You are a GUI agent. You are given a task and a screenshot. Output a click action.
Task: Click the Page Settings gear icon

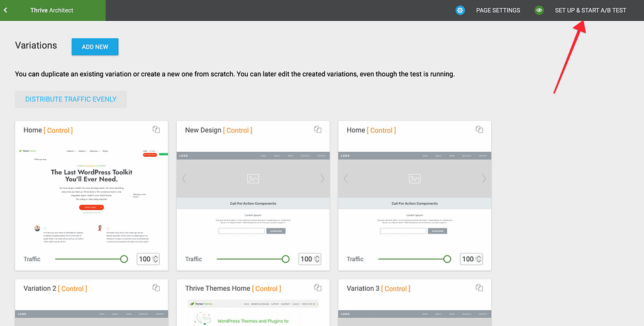tap(460, 10)
